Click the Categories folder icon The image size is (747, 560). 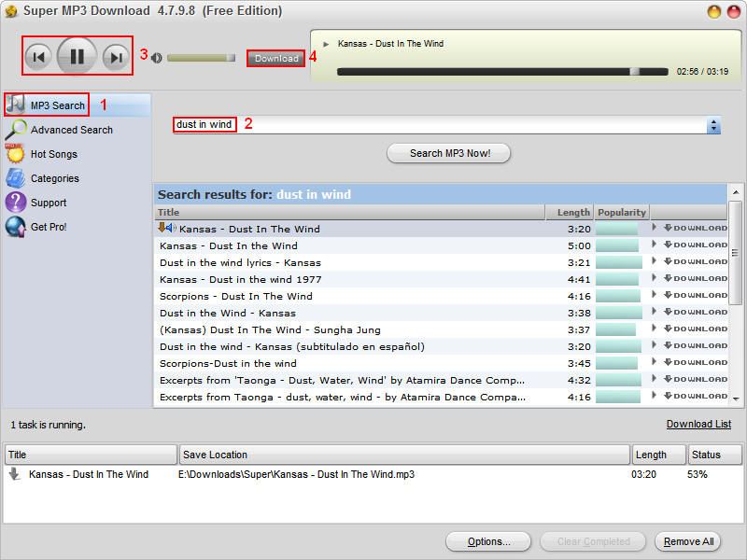[x=15, y=177]
